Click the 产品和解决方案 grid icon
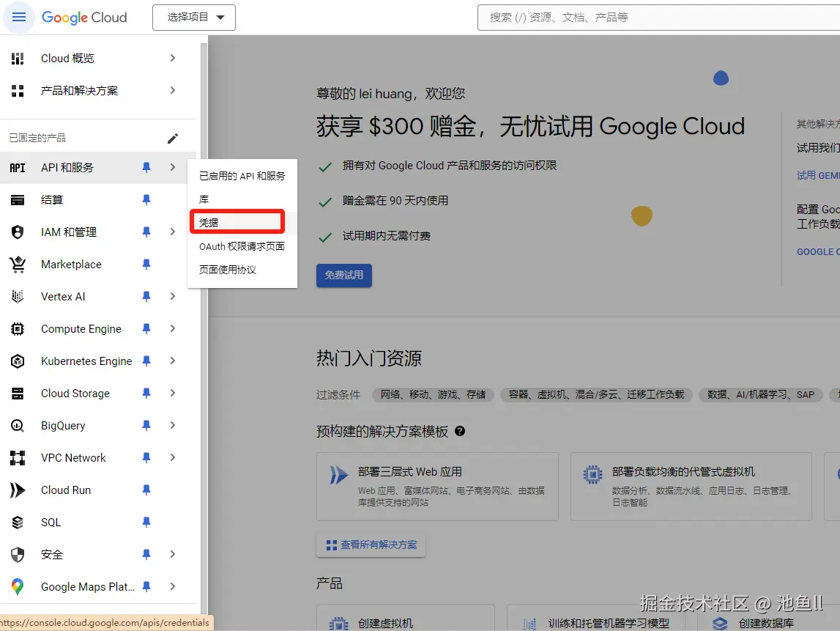This screenshot has width=840, height=631. (18, 91)
